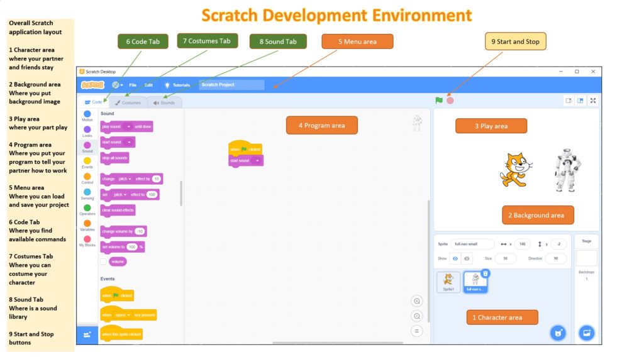Zoom in on the code workspace

416,301
